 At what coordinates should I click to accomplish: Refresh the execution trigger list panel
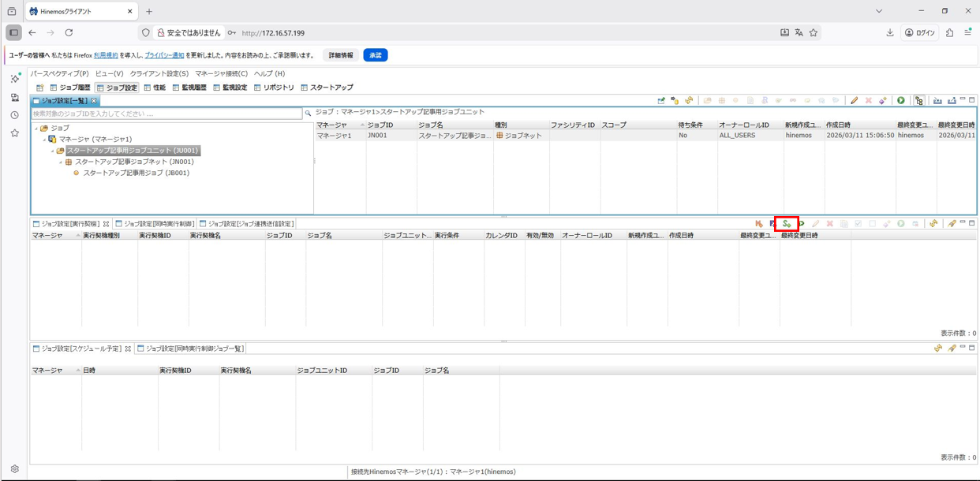933,224
